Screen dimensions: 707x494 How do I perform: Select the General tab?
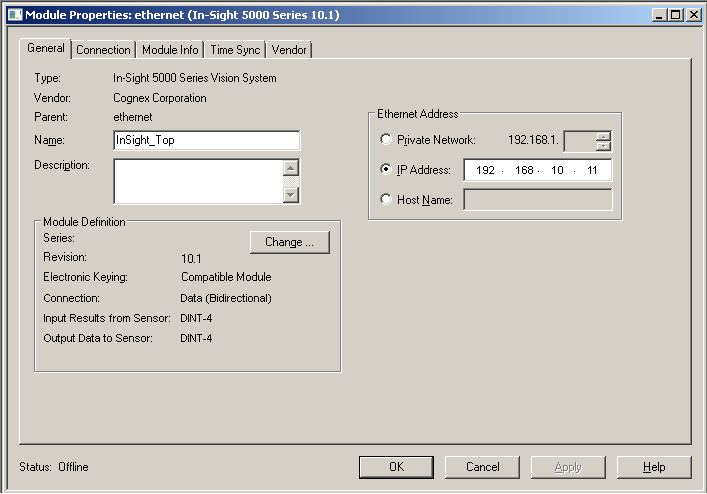point(46,48)
